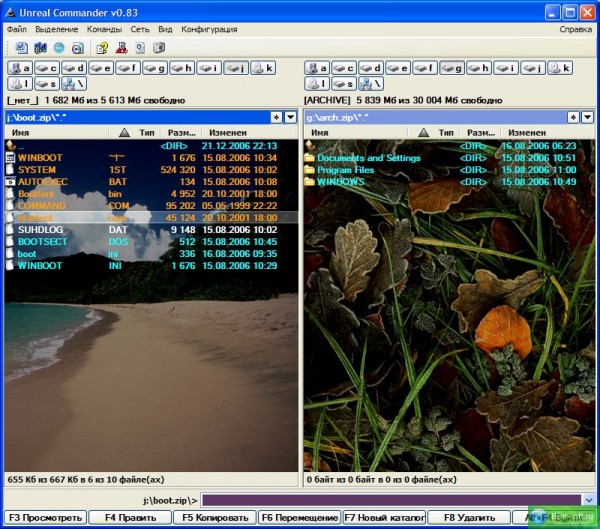Open the Справка help menu
This screenshot has height=529, width=600.
(x=575, y=29)
